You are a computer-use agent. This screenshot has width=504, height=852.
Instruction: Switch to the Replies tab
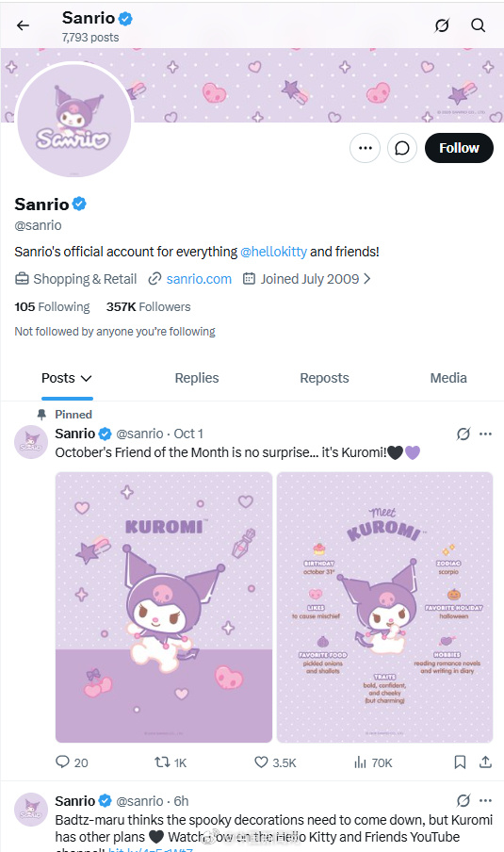(197, 378)
